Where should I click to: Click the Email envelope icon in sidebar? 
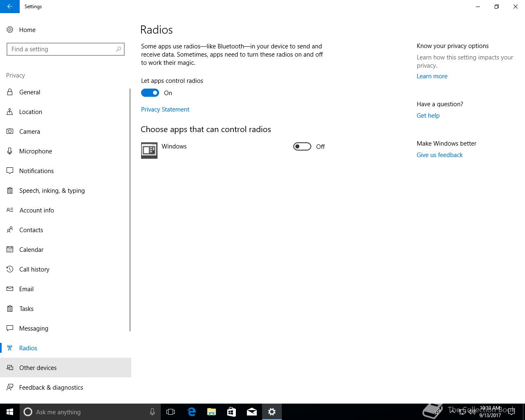point(10,289)
